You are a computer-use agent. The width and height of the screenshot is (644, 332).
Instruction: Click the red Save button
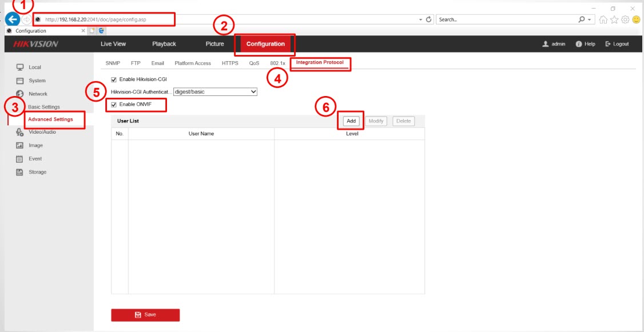[x=145, y=315]
